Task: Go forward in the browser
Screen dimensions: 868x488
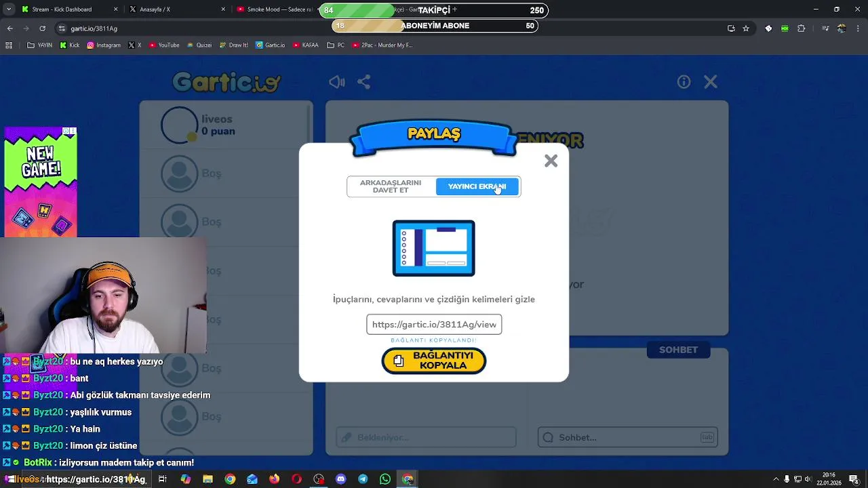Action: tap(26, 28)
